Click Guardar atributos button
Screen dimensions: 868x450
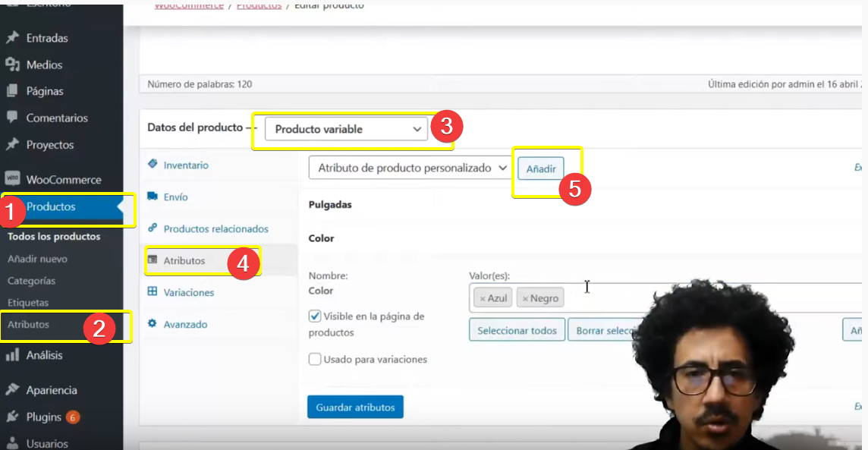[355, 407]
